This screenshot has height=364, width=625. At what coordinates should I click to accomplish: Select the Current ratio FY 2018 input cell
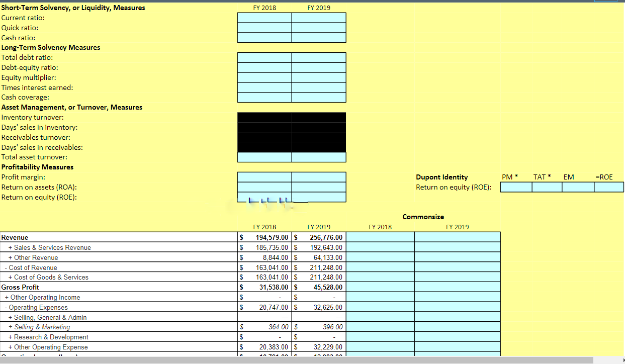pos(264,18)
